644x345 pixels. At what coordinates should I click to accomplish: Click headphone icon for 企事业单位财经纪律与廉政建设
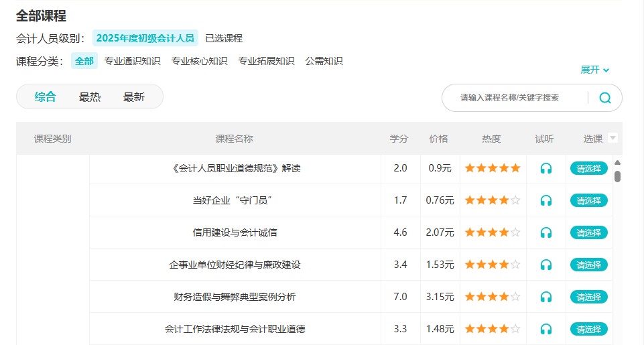point(545,265)
